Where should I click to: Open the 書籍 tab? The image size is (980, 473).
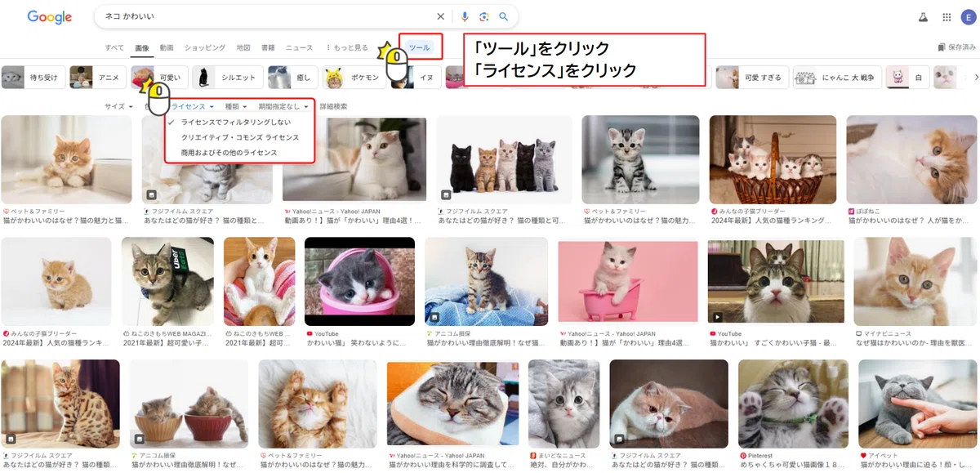(268, 48)
